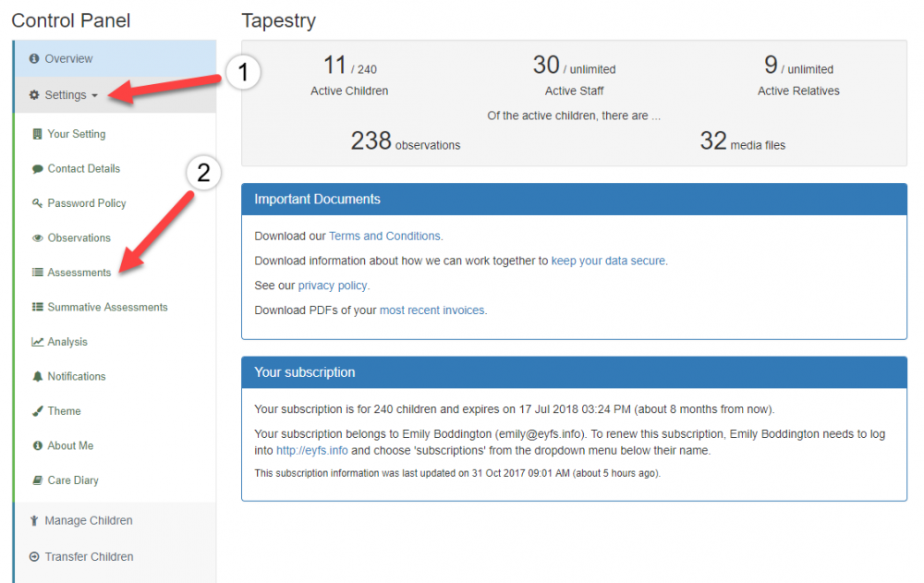Click the Theme paintbrush icon

38,411
